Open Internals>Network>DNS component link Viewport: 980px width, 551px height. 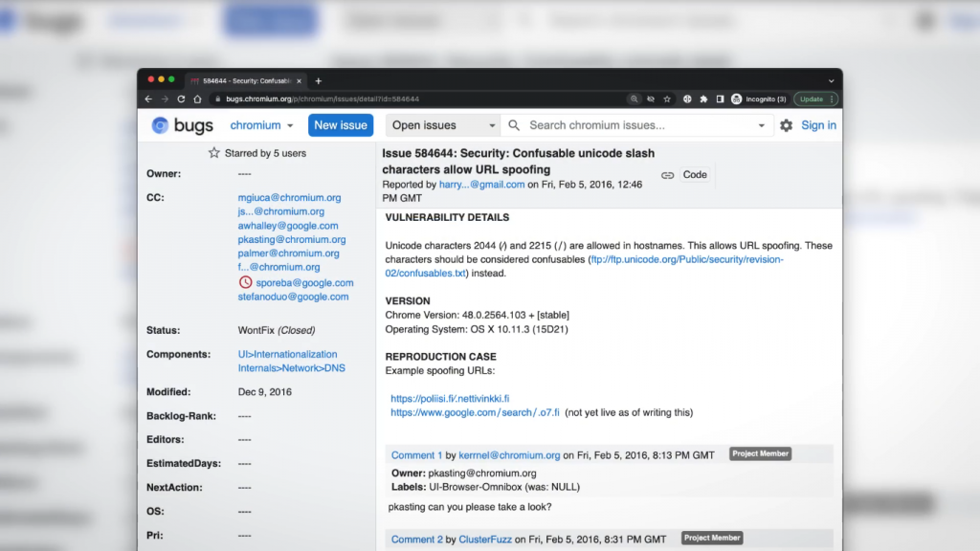[x=291, y=368]
